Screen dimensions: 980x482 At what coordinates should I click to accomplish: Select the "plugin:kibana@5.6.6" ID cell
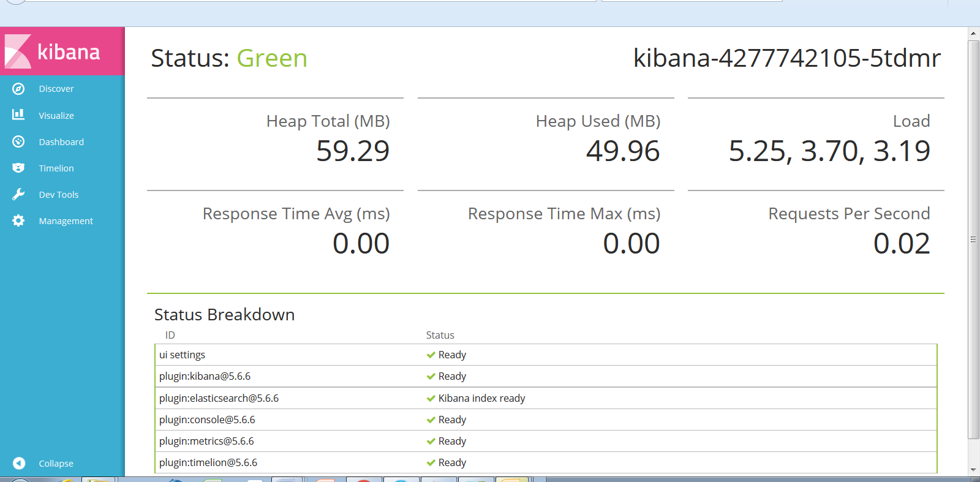205,377
